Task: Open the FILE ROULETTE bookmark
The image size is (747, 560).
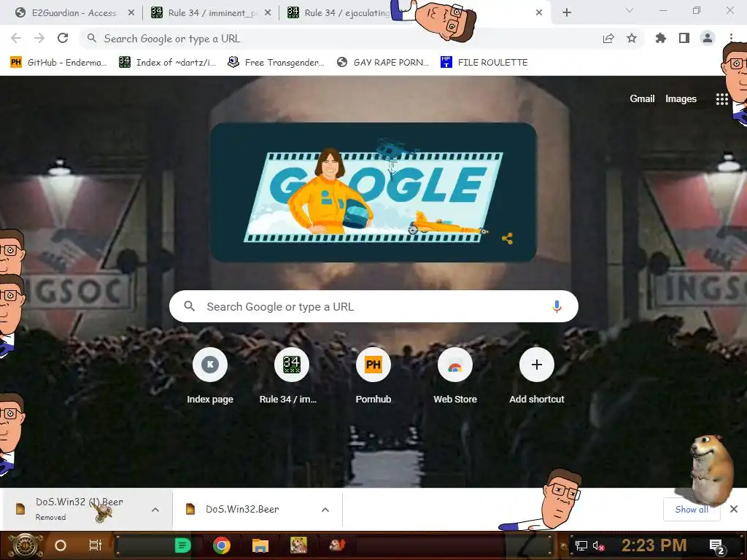Action: [x=484, y=63]
